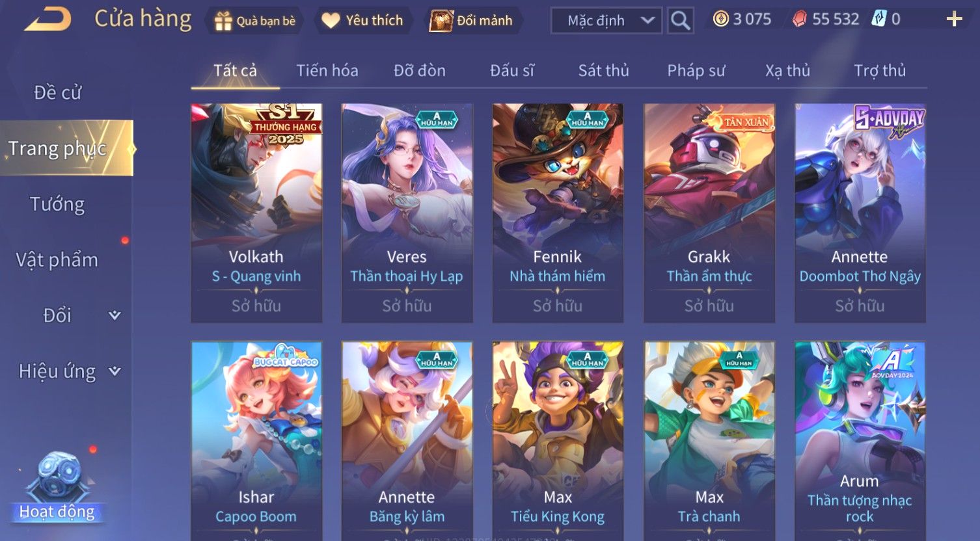The image size is (980, 541).
Task: Click the red ruby currency icon
Action: pos(799,20)
